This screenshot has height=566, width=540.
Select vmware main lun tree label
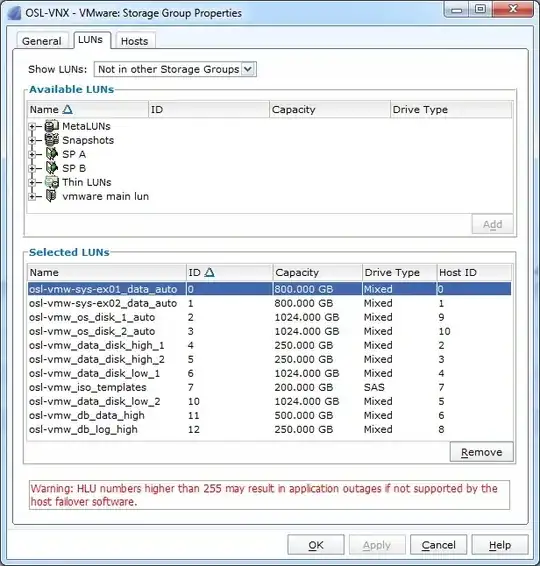pyautogui.click(x=105, y=196)
